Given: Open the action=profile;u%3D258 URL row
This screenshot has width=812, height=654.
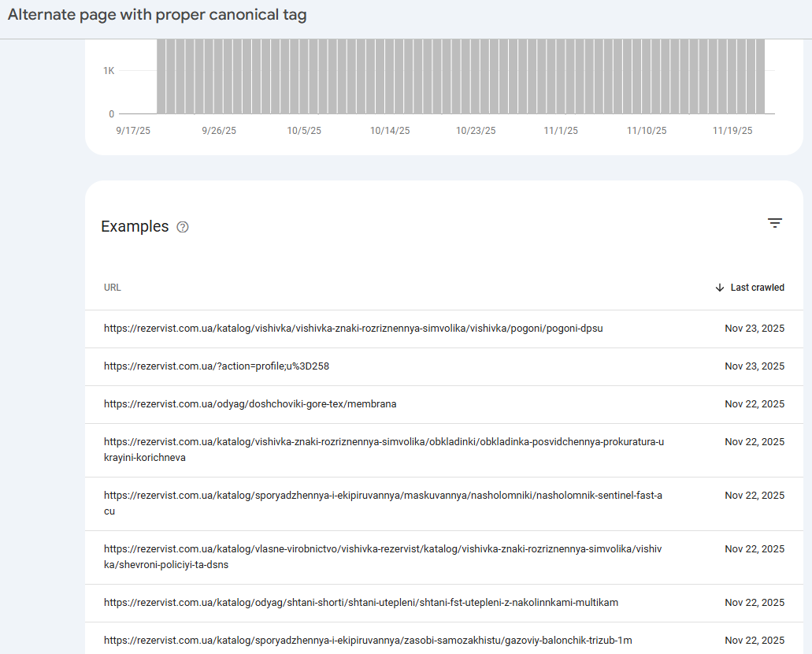Looking at the screenshot, I should (x=443, y=367).
